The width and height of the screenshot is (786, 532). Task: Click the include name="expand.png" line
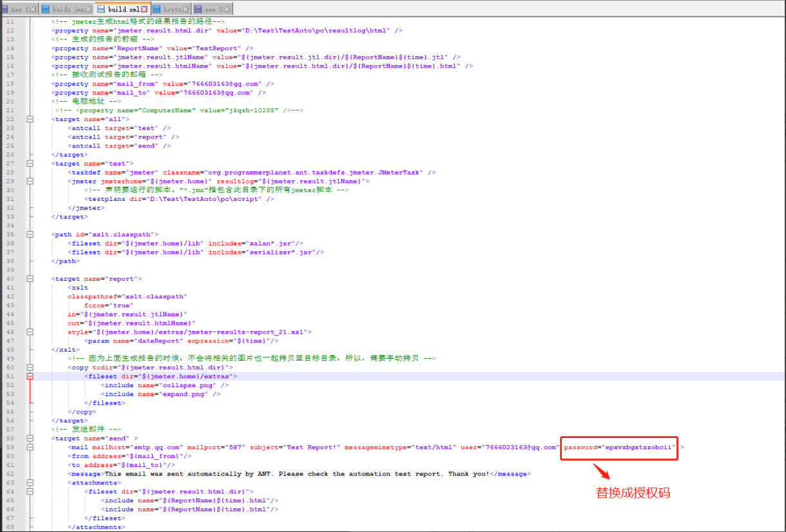click(x=160, y=394)
